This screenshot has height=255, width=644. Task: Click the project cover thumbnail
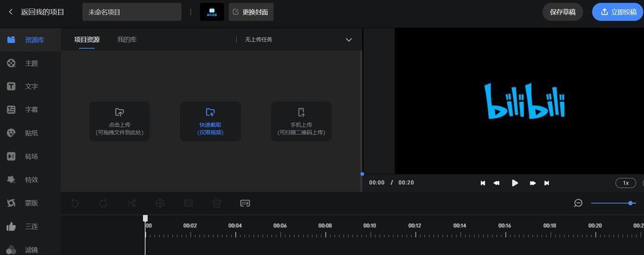click(x=212, y=12)
